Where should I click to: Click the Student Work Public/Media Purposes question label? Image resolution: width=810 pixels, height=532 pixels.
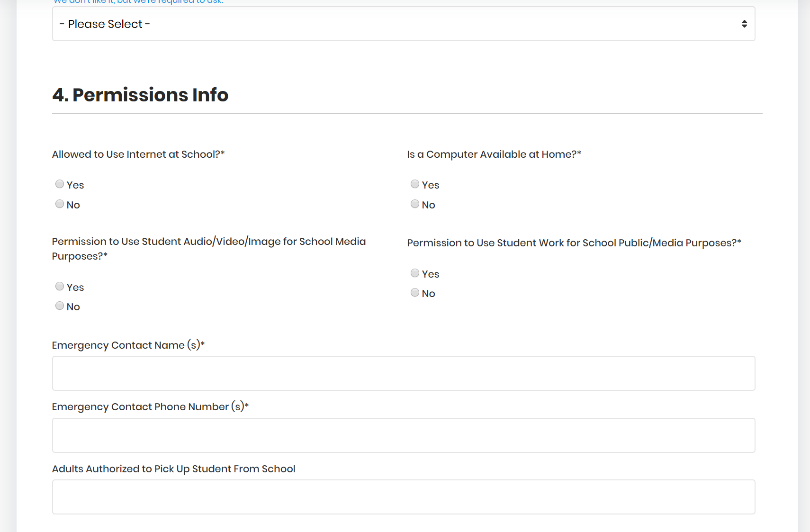(x=574, y=243)
